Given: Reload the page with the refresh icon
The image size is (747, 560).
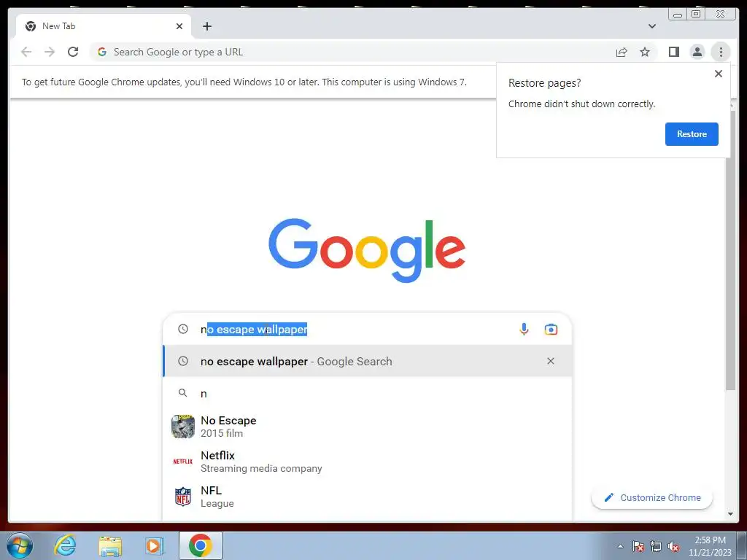Looking at the screenshot, I should (x=73, y=52).
